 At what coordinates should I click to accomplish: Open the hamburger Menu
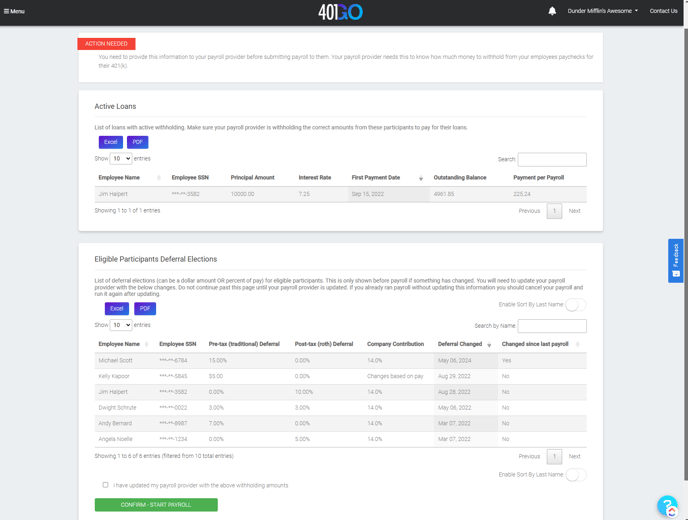[14, 11]
